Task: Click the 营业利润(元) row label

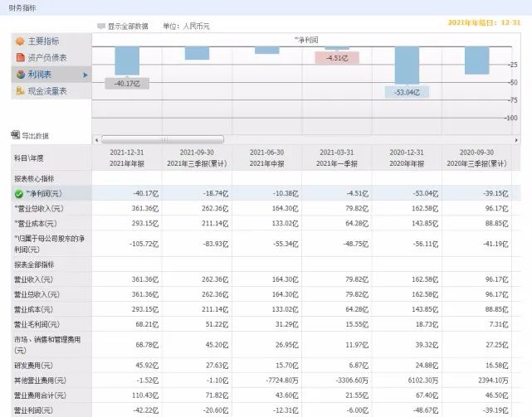Action: click(33, 410)
